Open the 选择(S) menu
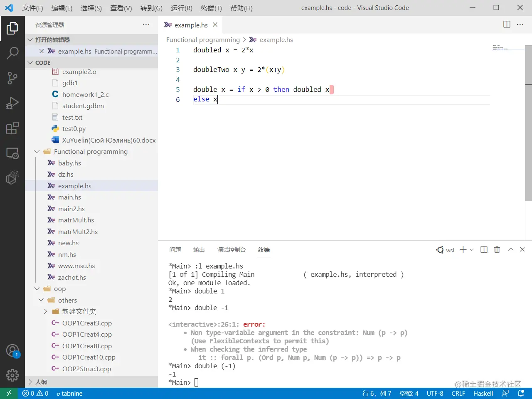532x399 pixels. click(91, 8)
